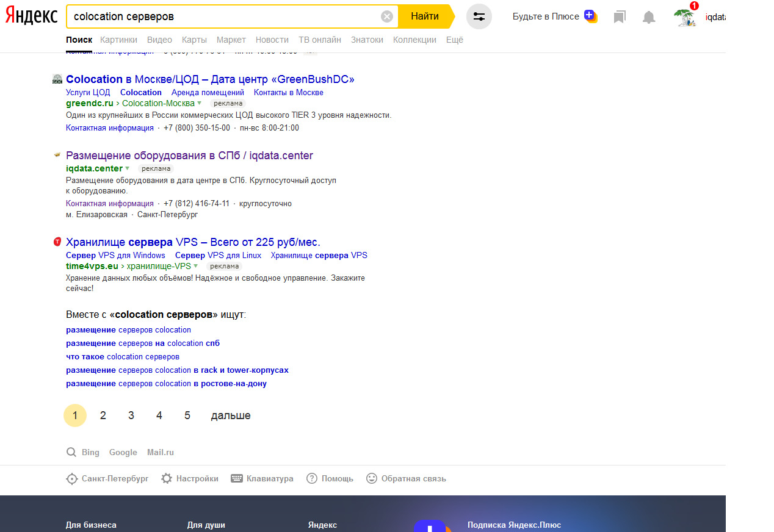
Task: Click related search что такое colocation серверов
Action: [123, 357]
